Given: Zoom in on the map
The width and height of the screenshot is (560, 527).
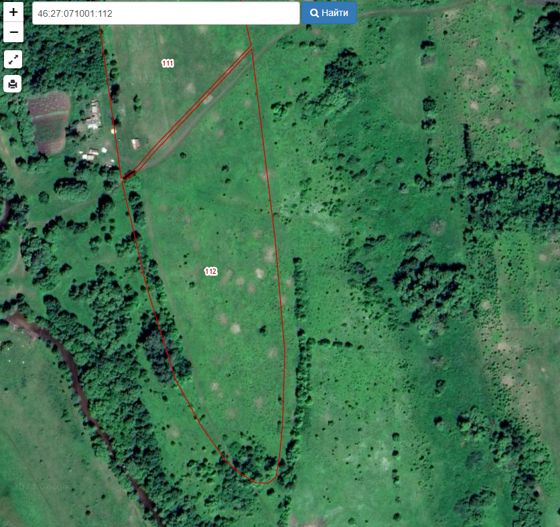Looking at the screenshot, I should [13, 12].
